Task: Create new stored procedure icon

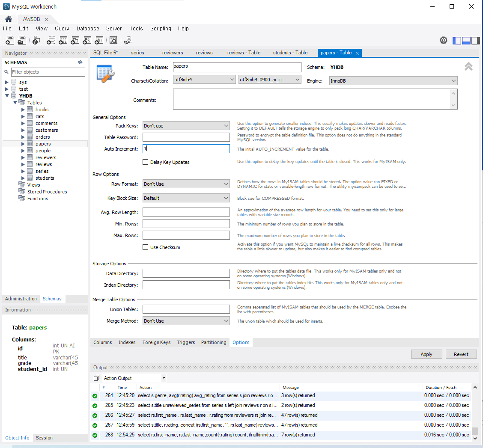Action: click(87, 40)
